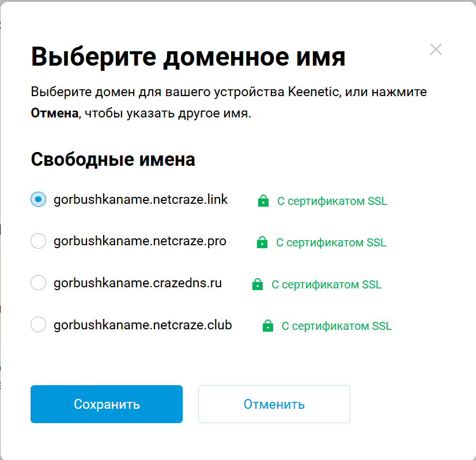Viewport: 476px width, 460px height.
Task: Choose the gorbushkaname.netcraze.pro radio button
Action: pos(38,241)
